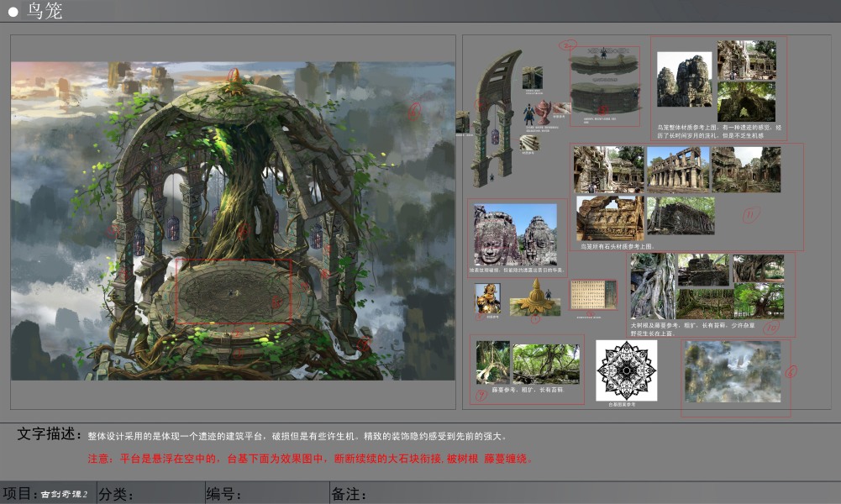Viewport: 841px width, 504px height.
Task: Click the ruined temple corridor photo right of colonnade
Action: pyautogui.click(x=746, y=170)
